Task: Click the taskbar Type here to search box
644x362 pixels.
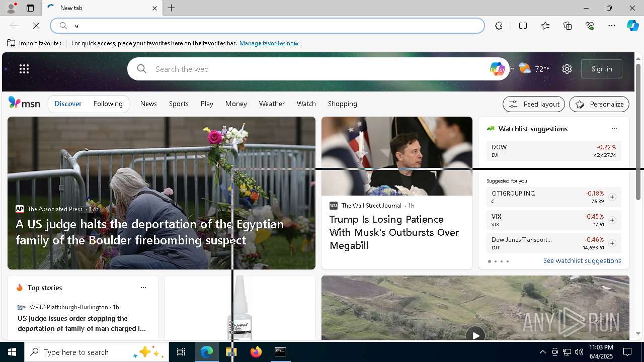Action: (x=97, y=352)
